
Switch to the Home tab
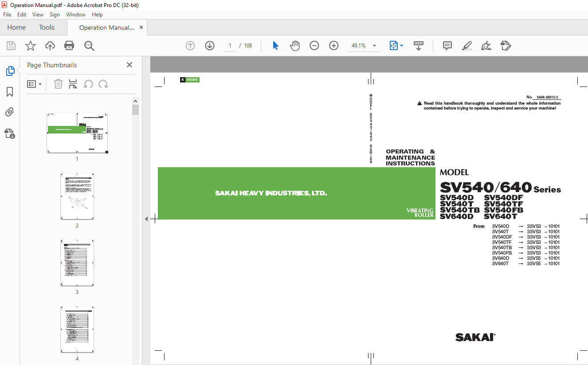[16, 27]
